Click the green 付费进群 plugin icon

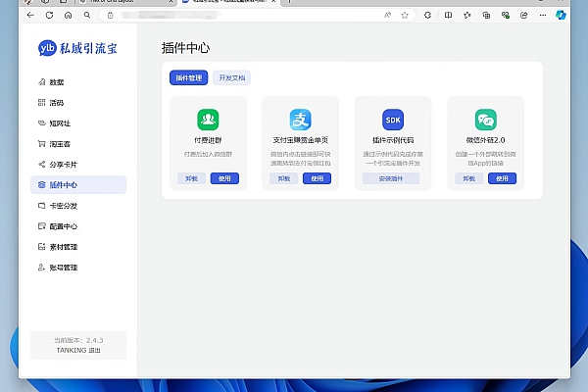point(208,120)
